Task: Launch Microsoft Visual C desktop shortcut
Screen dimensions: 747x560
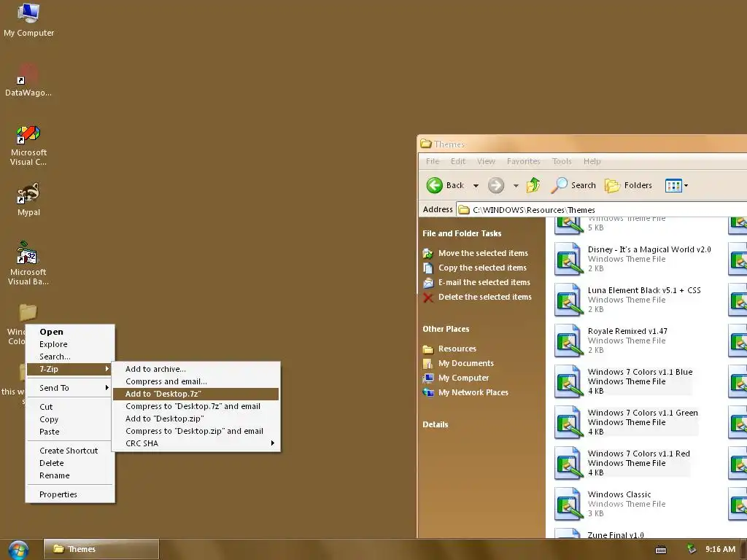Action: tap(28, 145)
